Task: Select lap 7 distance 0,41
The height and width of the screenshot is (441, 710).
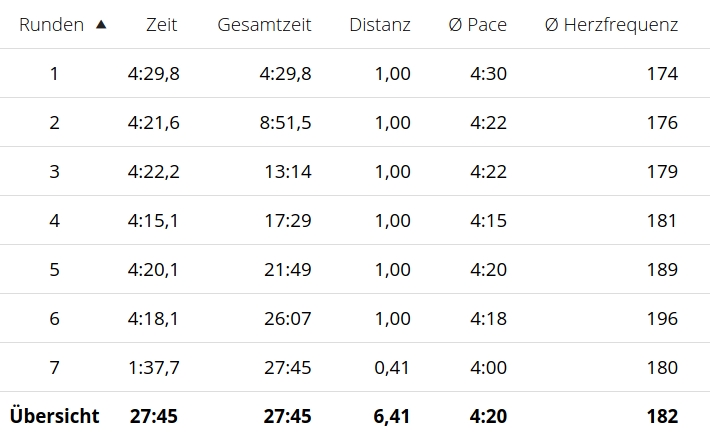Action: pyautogui.click(x=392, y=368)
